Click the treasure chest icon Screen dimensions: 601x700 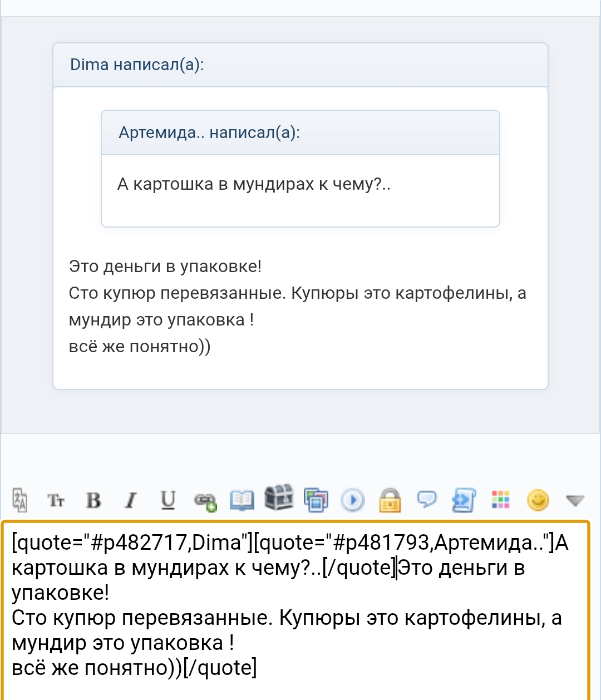coord(278,497)
